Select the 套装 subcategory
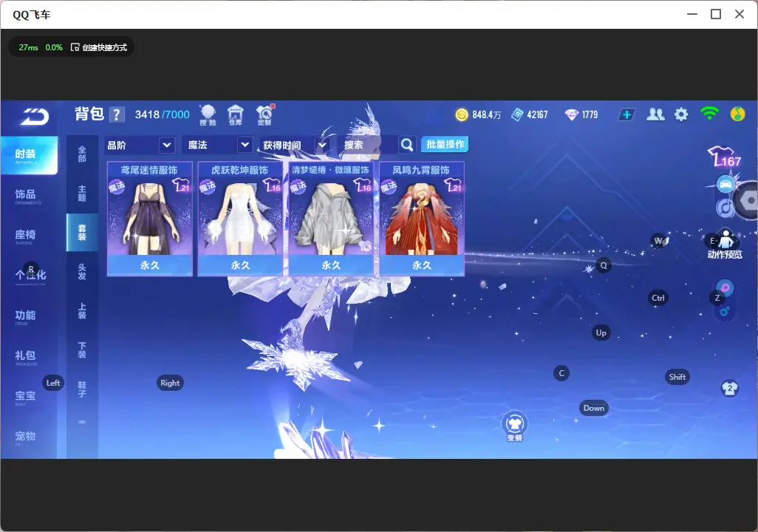 [82, 233]
